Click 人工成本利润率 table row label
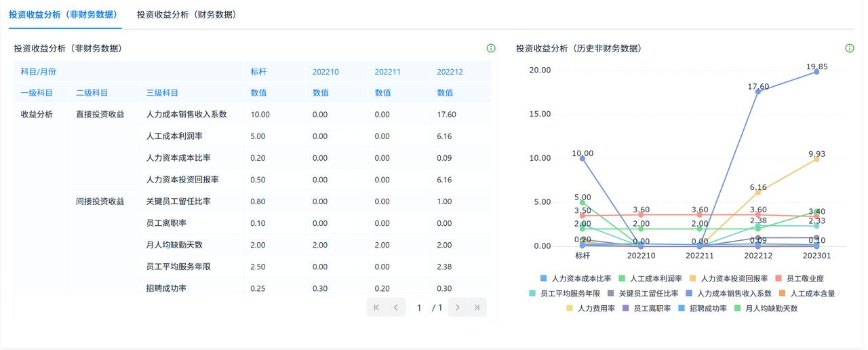This screenshot has height=350, width=868. pyautogui.click(x=174, y=136)
